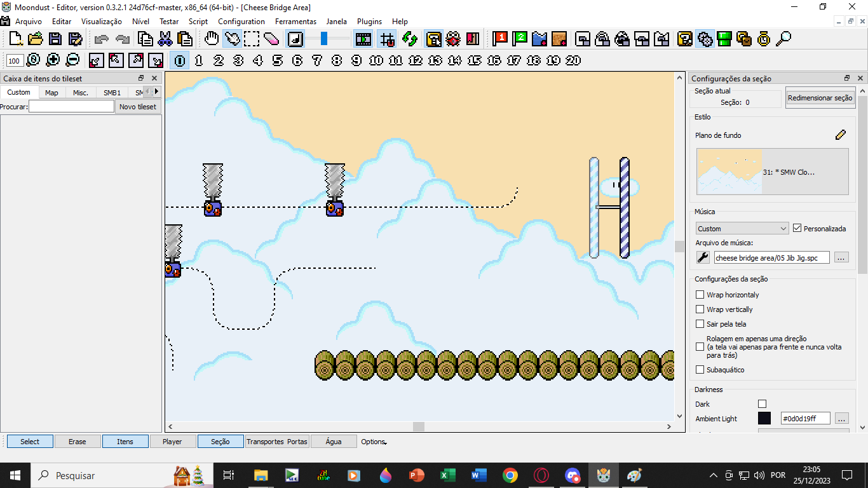The width and height of the screenshot is (868, 488).
Task: Paste items with clipboard icon
Action: [185, 39]
